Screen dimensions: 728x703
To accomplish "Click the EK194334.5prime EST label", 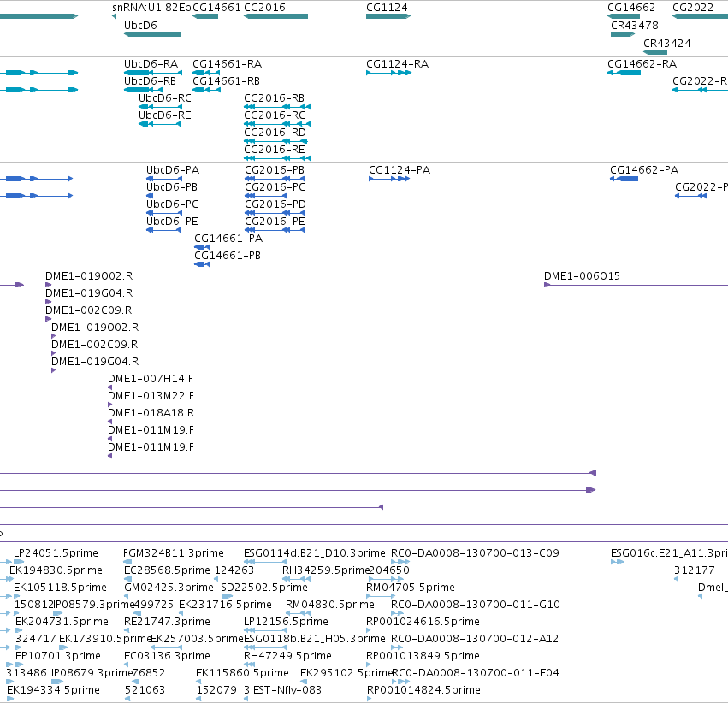I will 53,691.
